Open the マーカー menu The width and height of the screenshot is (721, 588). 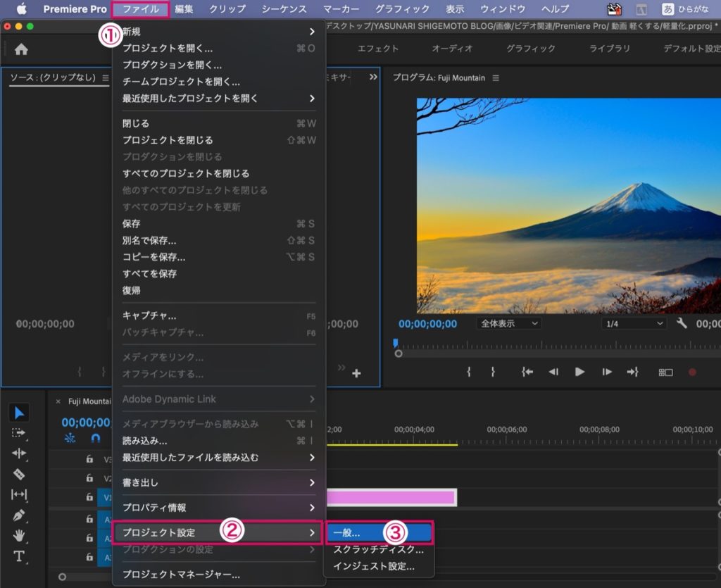pyautogui.click(x=341, y=8)
